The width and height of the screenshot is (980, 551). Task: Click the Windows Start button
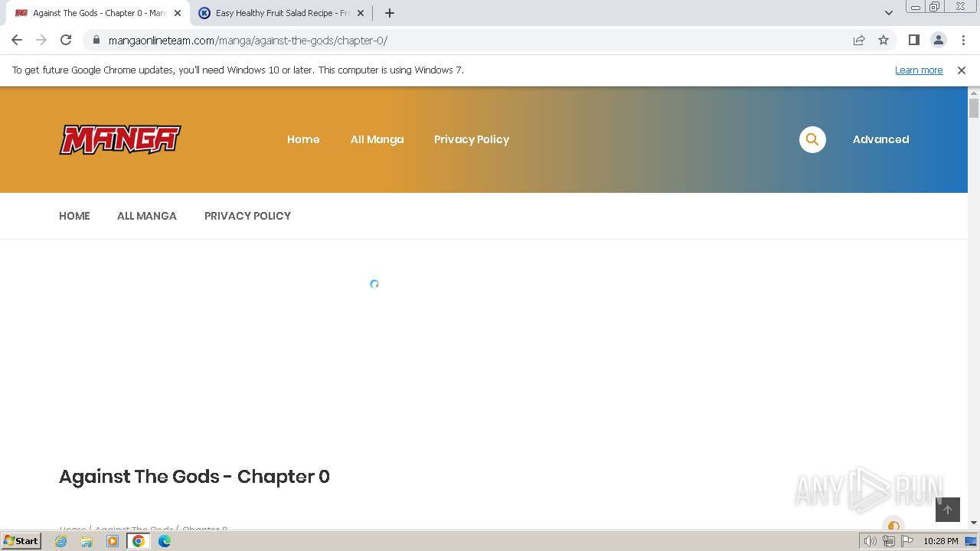(x=21, y=541)
